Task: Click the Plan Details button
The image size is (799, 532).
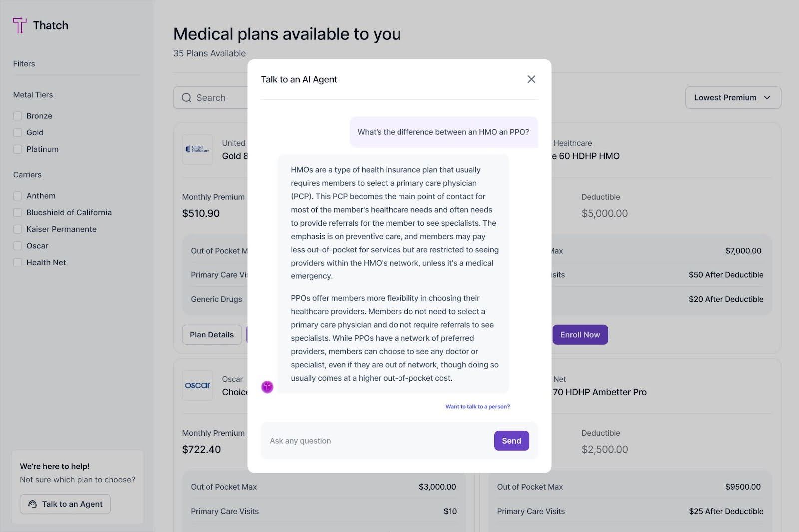Action: click(212, 334)
